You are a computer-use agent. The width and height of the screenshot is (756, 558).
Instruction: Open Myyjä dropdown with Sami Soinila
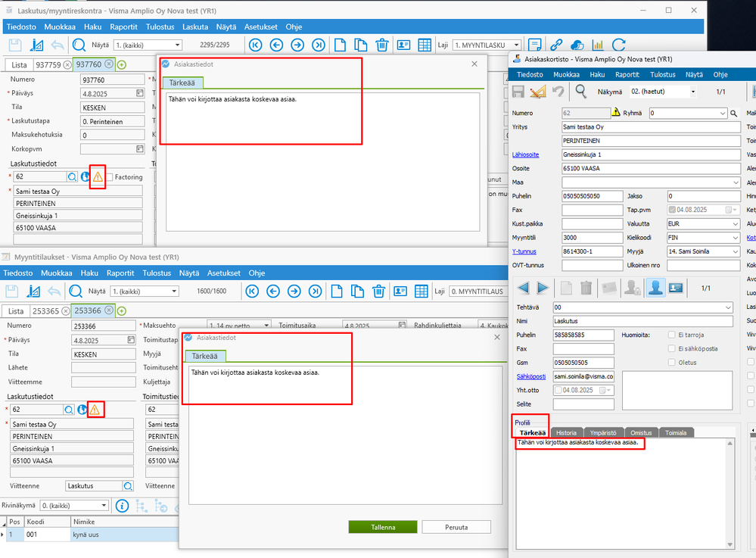(736, 252)
